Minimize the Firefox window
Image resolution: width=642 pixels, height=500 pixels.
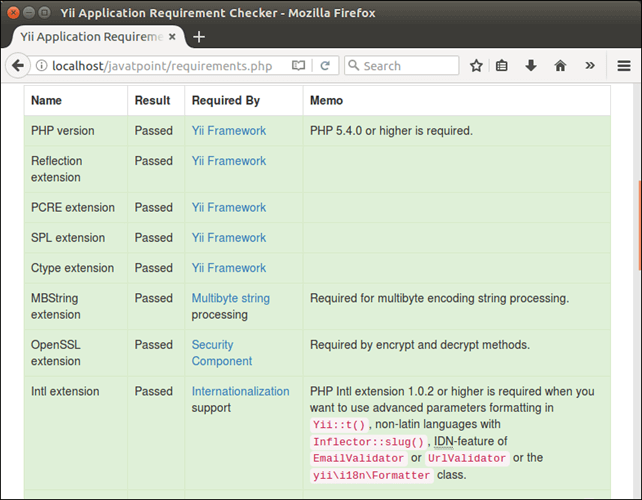coord(29,13)
